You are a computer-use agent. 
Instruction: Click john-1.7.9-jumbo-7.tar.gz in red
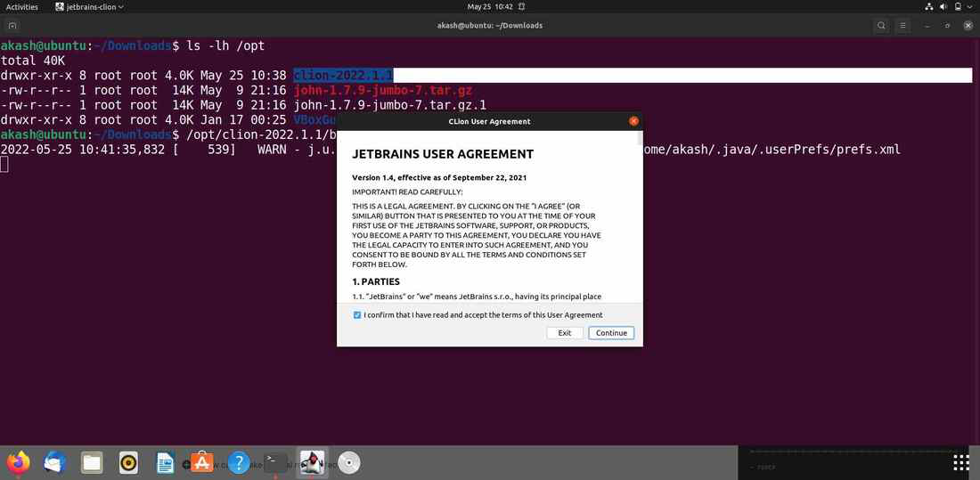click(x=382, y=90)
